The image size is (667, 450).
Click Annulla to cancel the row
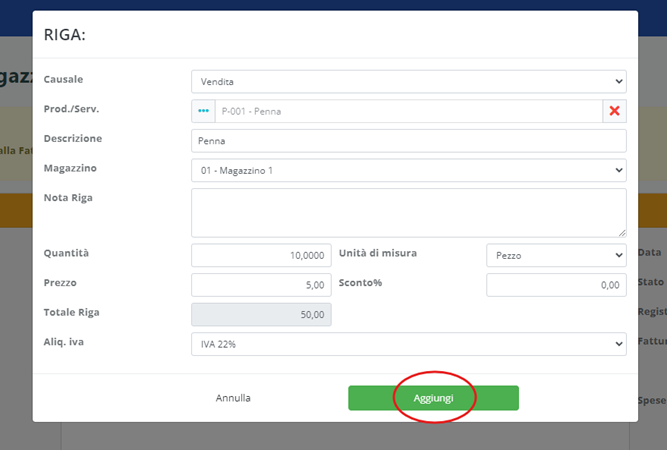(233, 398)
